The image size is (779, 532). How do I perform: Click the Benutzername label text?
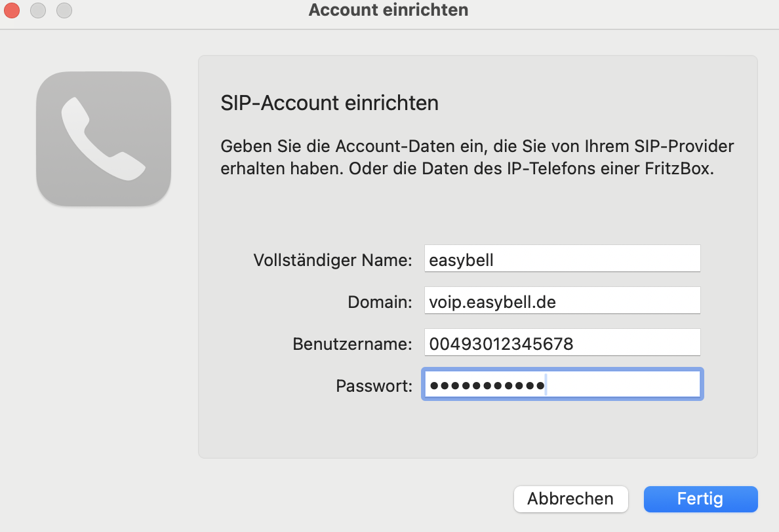pos(352,344)
